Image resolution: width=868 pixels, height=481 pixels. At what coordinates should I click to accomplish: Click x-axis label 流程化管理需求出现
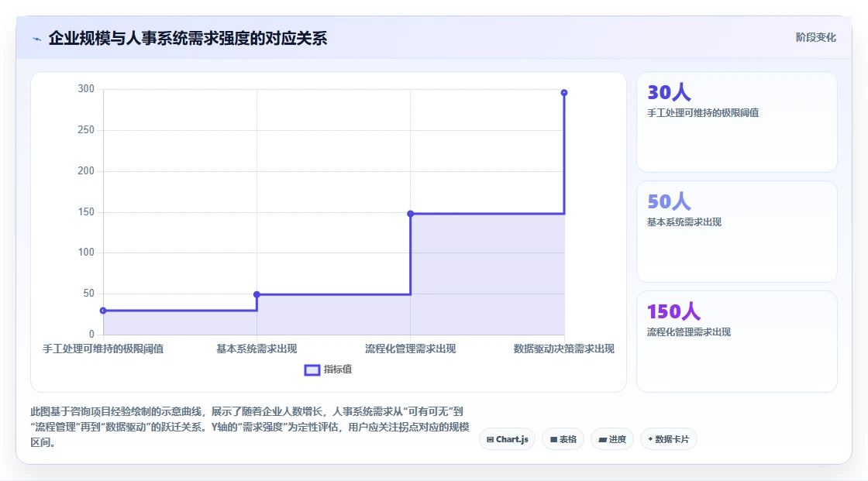410,349
